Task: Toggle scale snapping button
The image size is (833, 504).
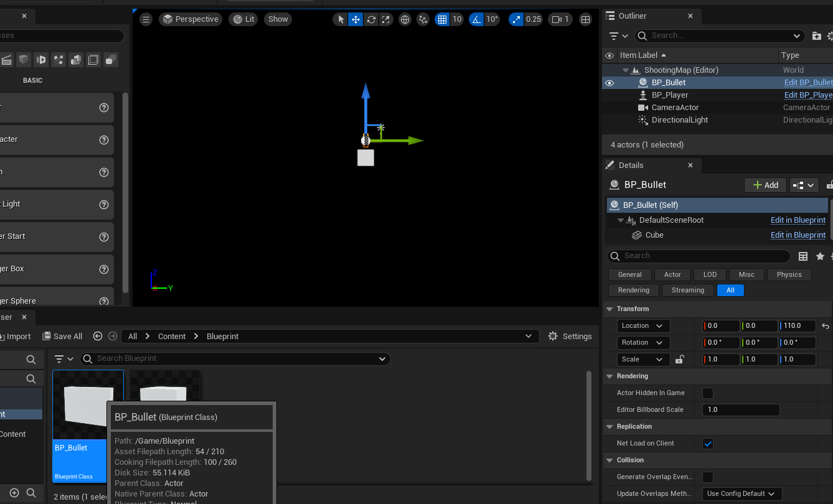Action: [516, 19]
